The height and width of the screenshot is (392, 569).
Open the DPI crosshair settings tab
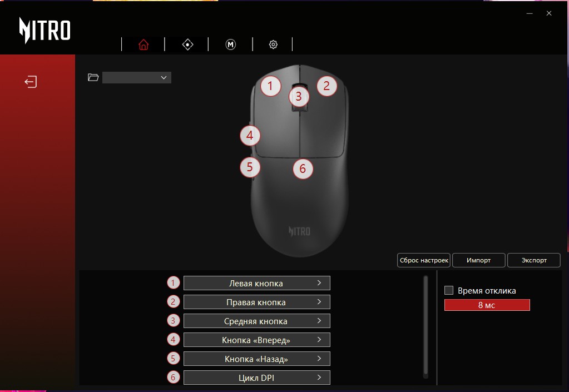pos(187,44)
